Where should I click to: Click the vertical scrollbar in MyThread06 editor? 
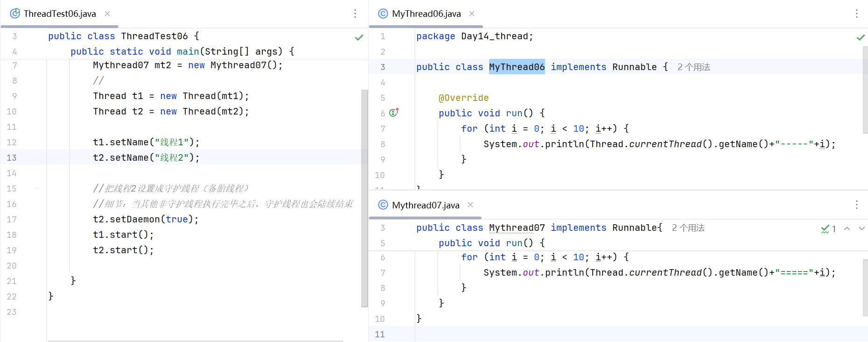point(865,90)
